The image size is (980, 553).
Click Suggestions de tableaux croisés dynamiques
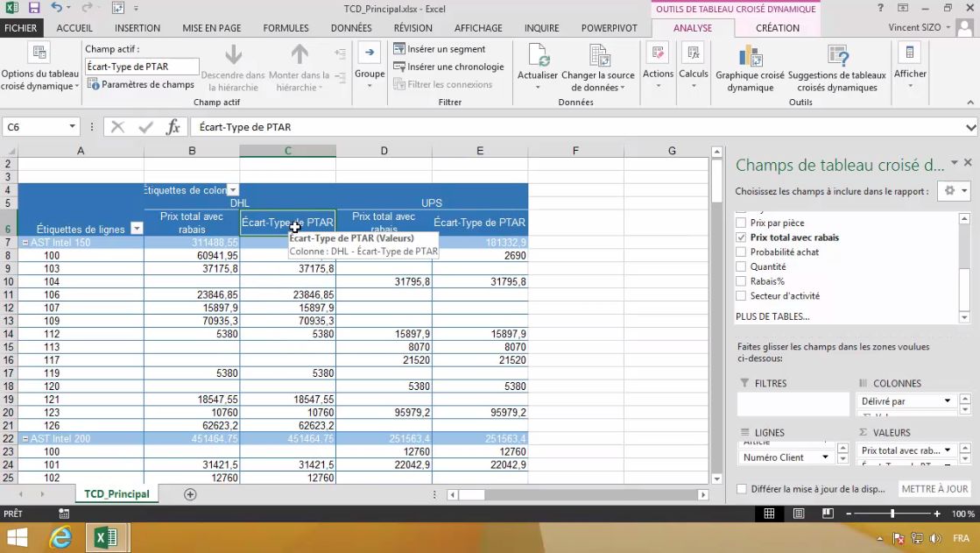[x=837, y=58]
